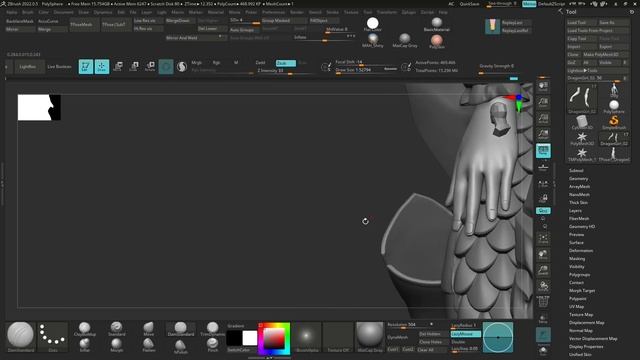Viewport: 640px width, 360px height.
Task: Toggle the Rgb channel button
Action: 216,63
